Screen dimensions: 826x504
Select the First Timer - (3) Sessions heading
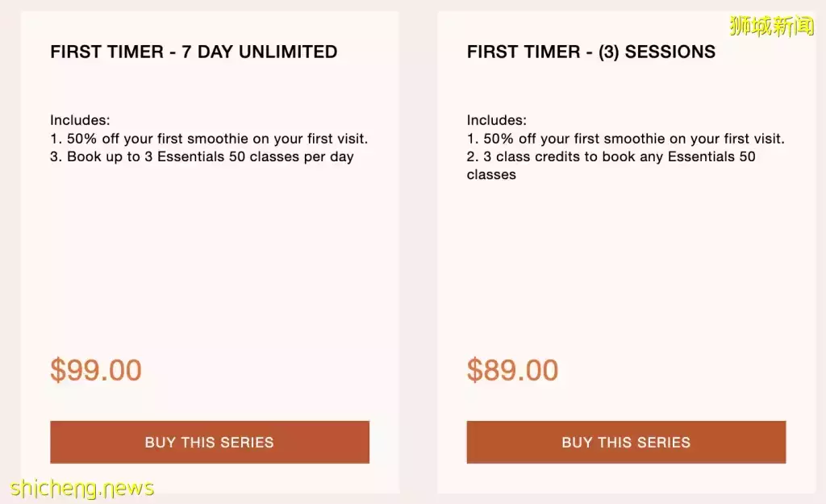[x=590, y=52]
